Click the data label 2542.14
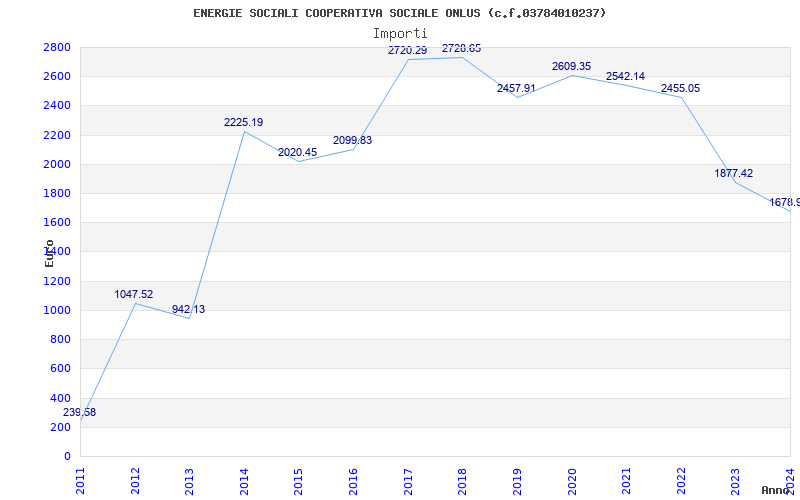 [x=626, y=77]
